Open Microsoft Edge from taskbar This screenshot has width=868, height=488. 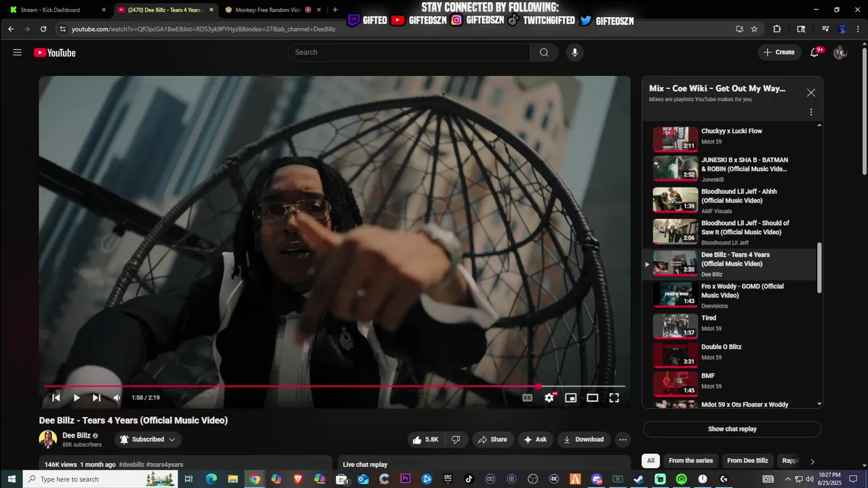tap(211, 479)
